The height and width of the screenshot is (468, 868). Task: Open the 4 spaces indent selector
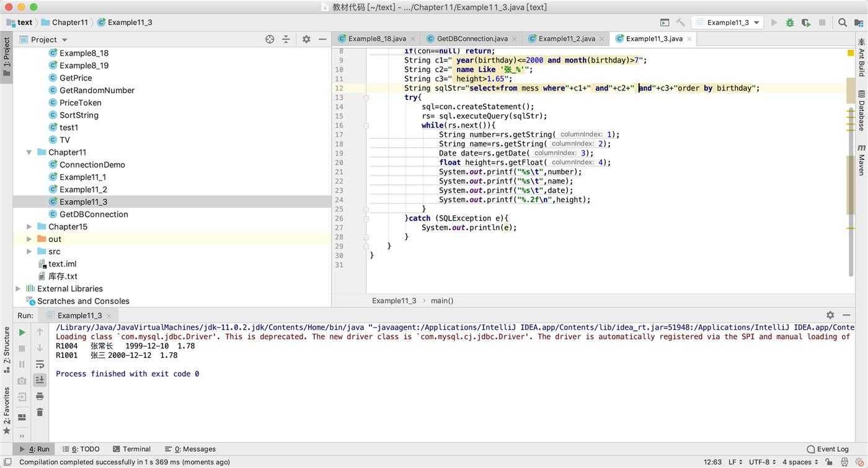pos(800,462)
